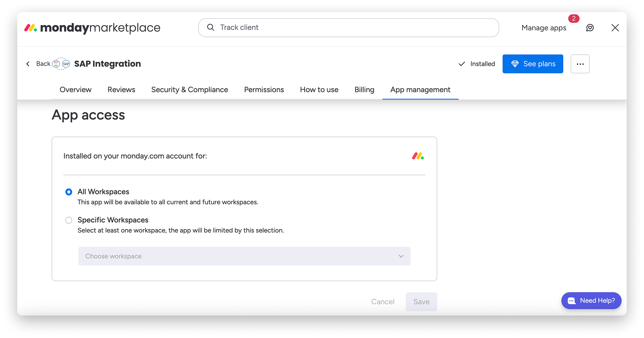Open the three-dot more options menu

pyautogui.click(x=580, y=64)
